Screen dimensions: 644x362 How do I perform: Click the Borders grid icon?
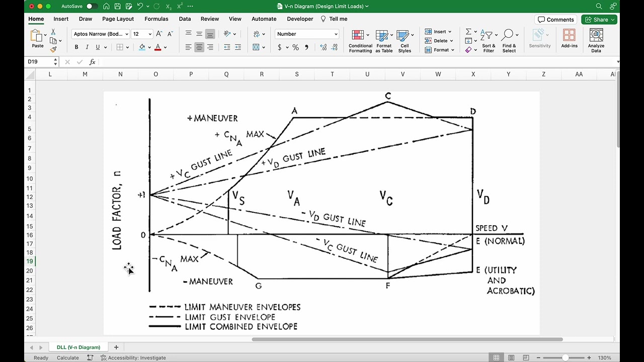[120, 47]
